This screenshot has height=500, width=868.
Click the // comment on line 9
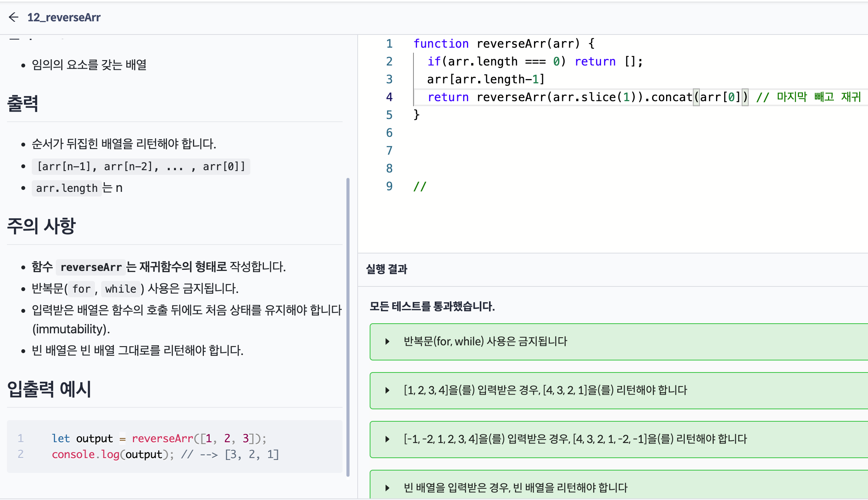tap(420, 187)
